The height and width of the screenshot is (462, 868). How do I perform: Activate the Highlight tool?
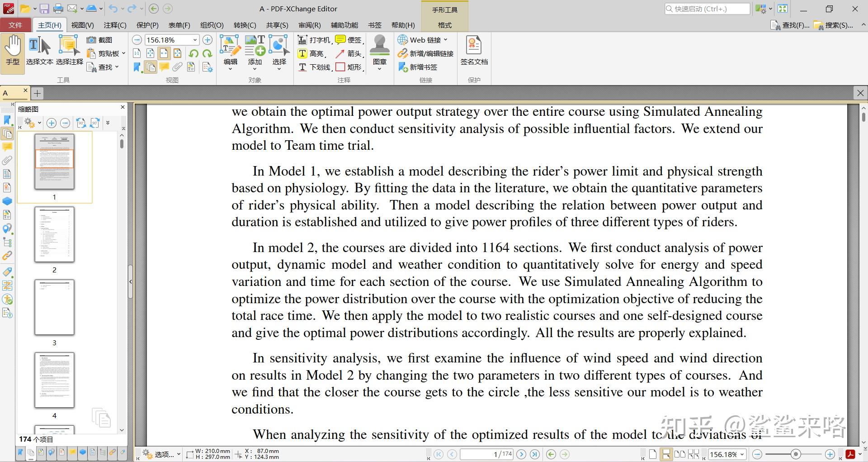315,53
